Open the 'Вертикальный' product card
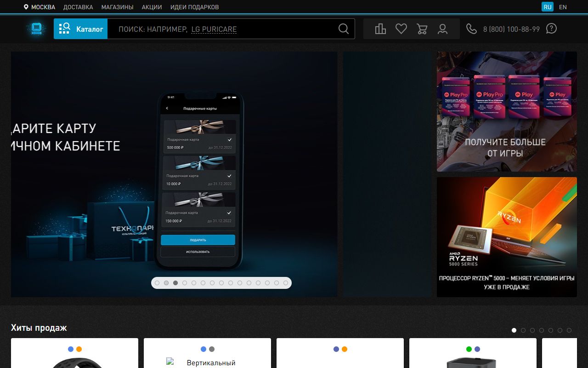 tap(207, 353)
